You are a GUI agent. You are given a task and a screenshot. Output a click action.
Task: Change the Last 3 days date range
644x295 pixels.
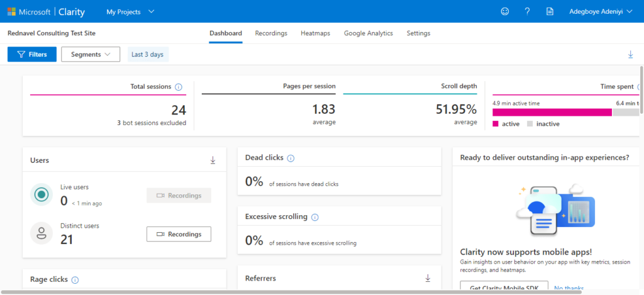[x=147, y=54]
